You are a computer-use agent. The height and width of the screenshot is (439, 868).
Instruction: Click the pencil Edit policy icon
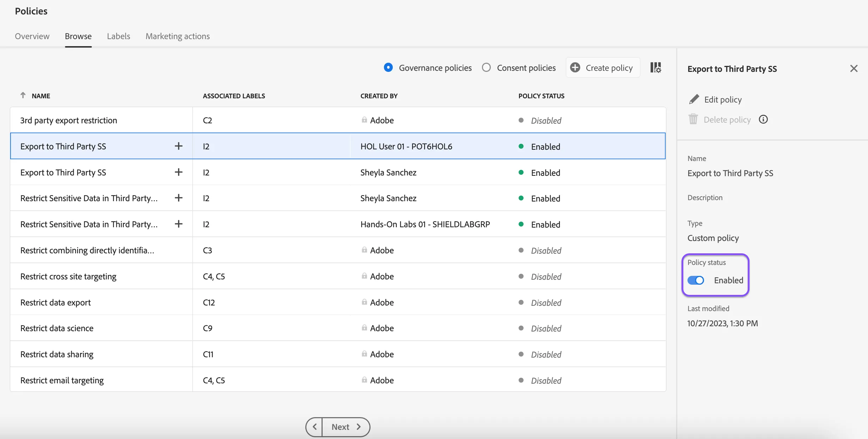[694, 100]
